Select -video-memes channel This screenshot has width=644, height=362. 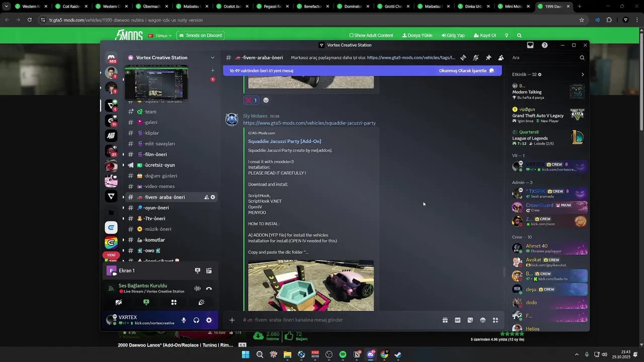[171, 187]
